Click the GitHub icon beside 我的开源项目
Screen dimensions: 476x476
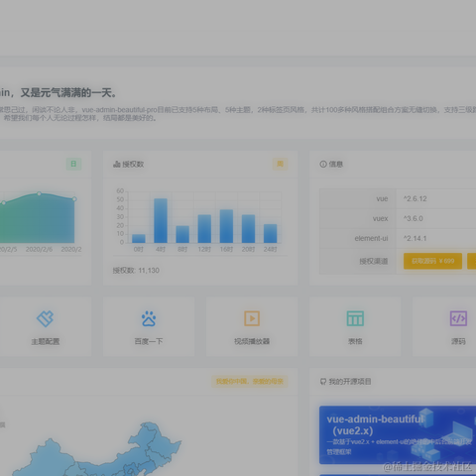point(323,382)
